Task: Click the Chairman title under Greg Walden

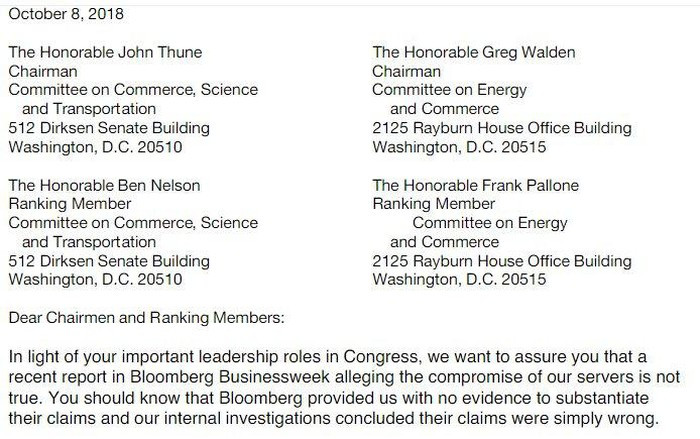Action: pos(406,72)
